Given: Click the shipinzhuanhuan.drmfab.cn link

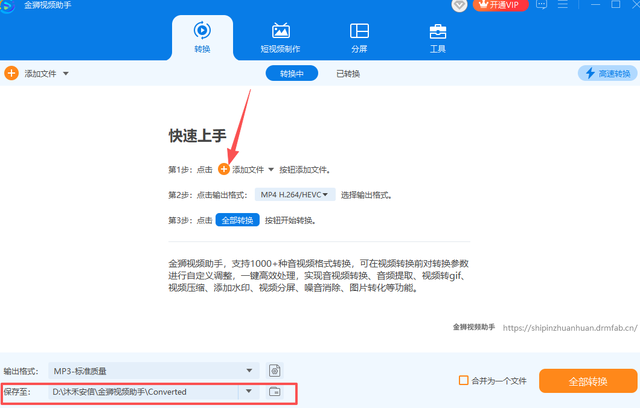Looking at the screenshot, I should (570, 328).
